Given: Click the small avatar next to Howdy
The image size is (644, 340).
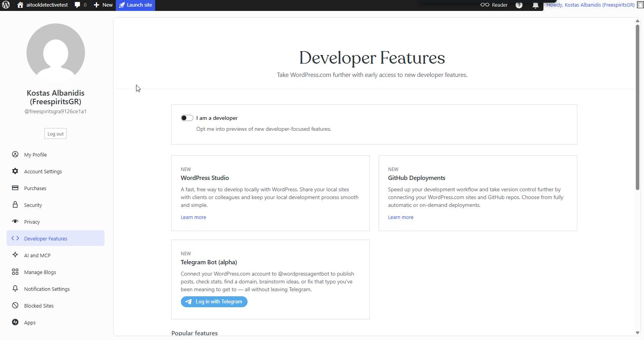Looking at the screenshot, I should click(x=640, y=5).
